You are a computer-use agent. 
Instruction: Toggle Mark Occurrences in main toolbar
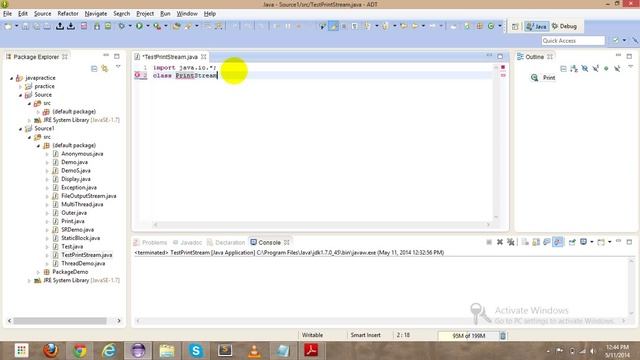point(333,26)
